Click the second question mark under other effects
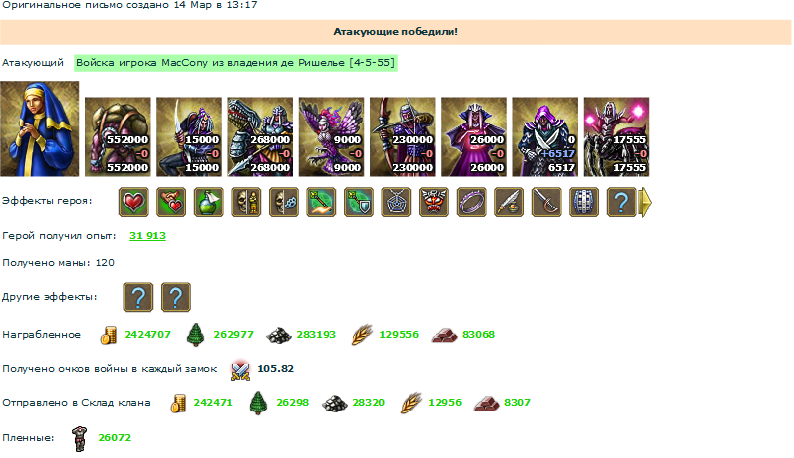The width and height of the screenshot is (794, 458). click(176, 297)
